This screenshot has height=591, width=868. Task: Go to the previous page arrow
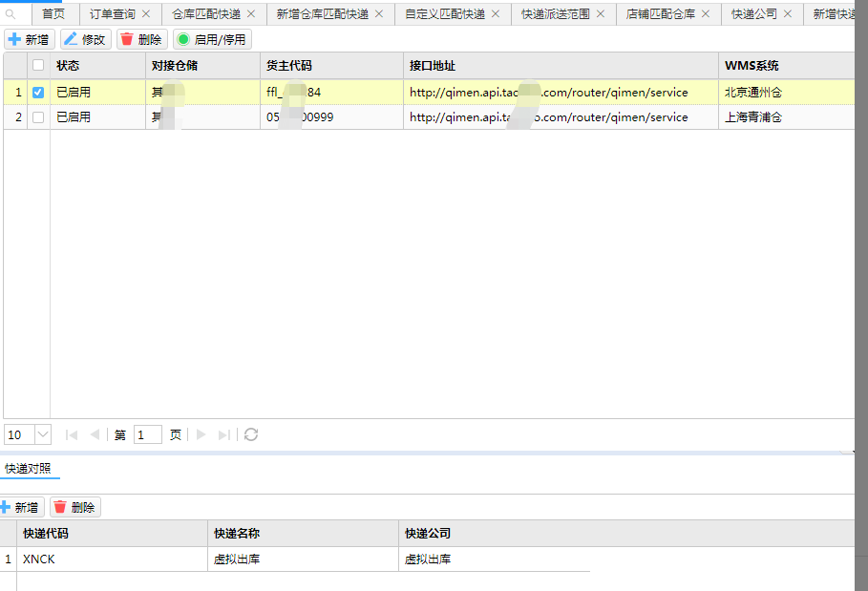95,434
